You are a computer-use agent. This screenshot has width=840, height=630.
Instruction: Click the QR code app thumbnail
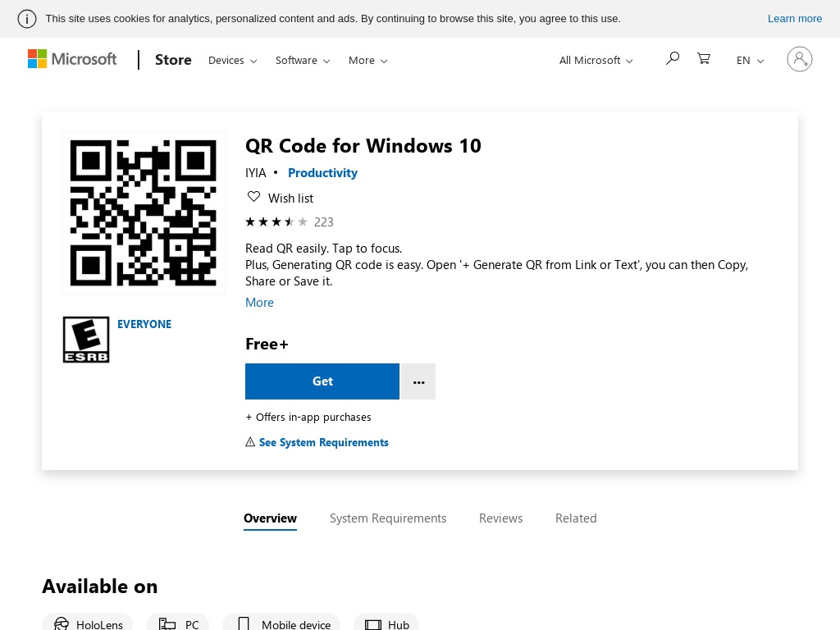(143, 213)
